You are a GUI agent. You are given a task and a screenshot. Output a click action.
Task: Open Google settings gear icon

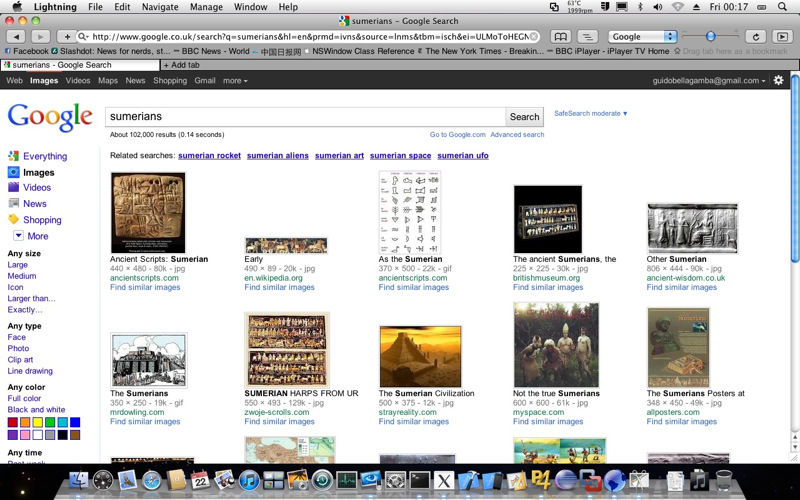pyautogui.click(x=778, y=80)
